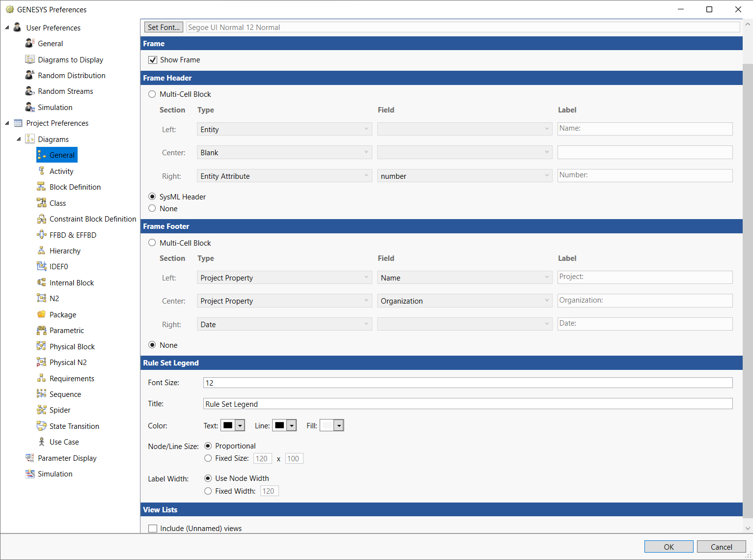Click the Use Case actor icon
The width and height of the screenshot is (753, 560).
point(42,442)
